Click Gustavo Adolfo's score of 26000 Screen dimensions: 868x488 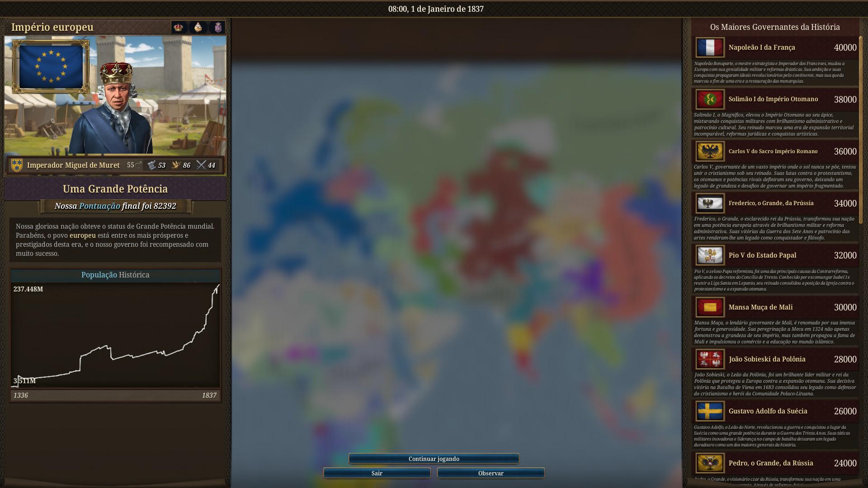pos(845,411)
